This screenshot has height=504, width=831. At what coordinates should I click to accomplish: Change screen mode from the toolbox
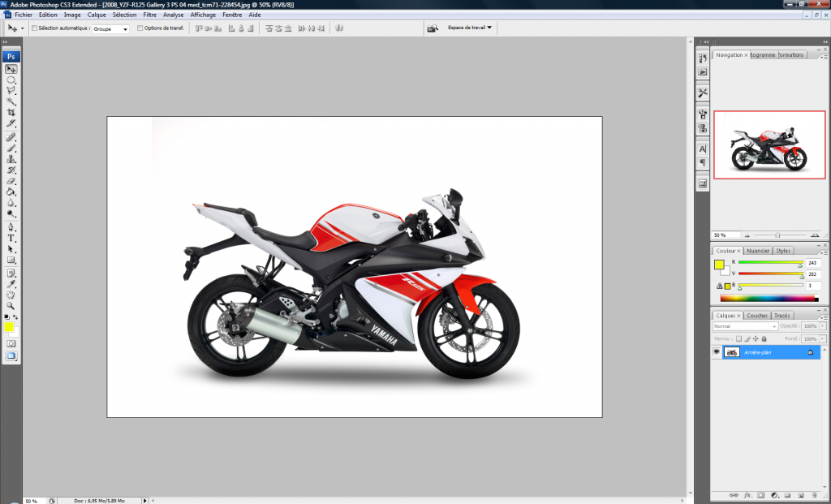[x=11, y=355]
